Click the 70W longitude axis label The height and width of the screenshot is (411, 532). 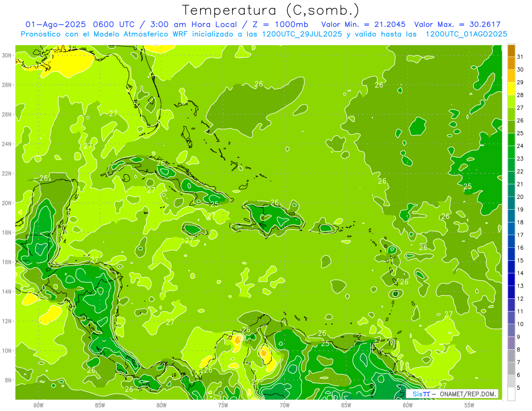(285, 405)
